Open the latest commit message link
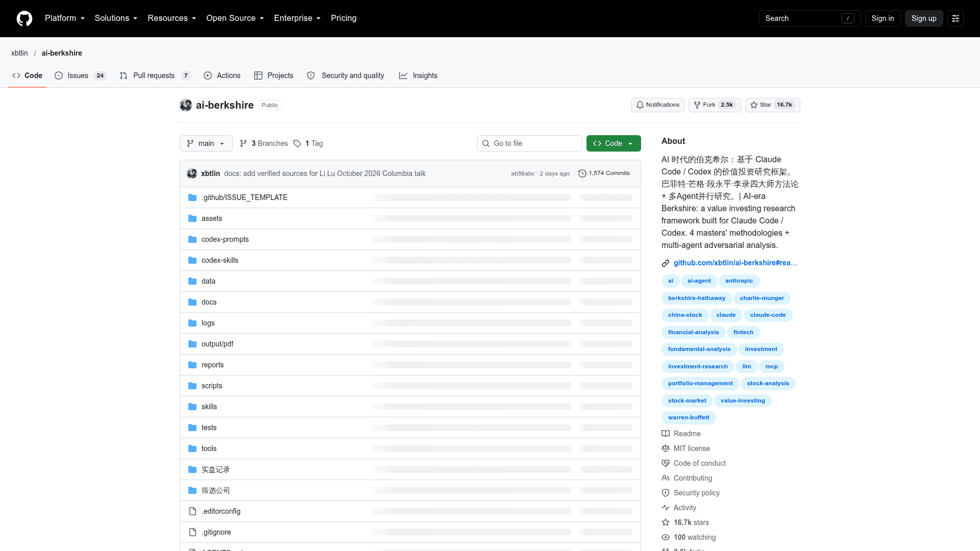Screen dimensions: 980x551 click(325, 173)
